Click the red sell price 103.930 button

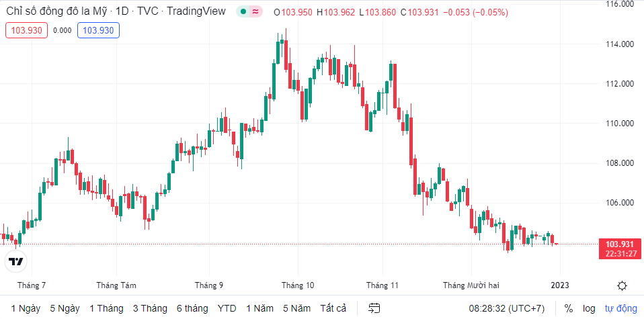click(x=27, y=30)
